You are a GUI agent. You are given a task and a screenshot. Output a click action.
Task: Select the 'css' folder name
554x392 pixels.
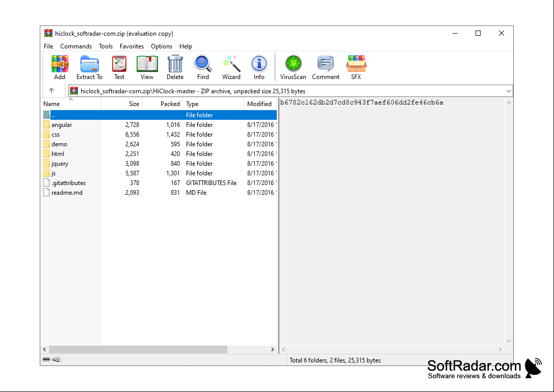56,135
